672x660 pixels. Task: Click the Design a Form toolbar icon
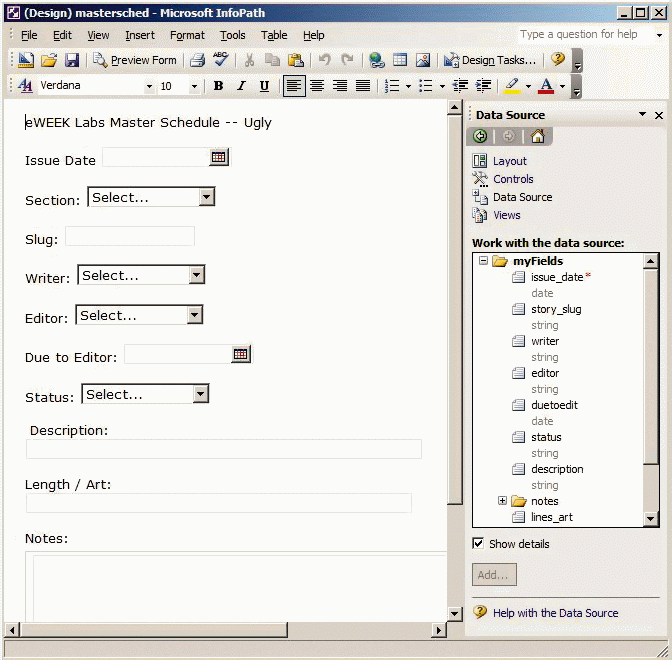pyautogui.click(x=26, y=60)
